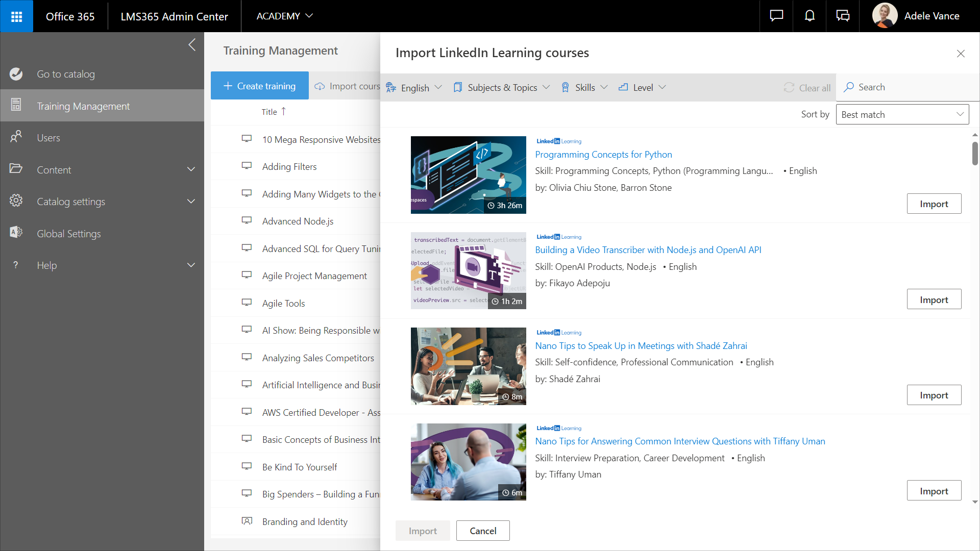The image size is (980, 551).
Task: Click the Go to catalog icon
Action: (16, 74)
